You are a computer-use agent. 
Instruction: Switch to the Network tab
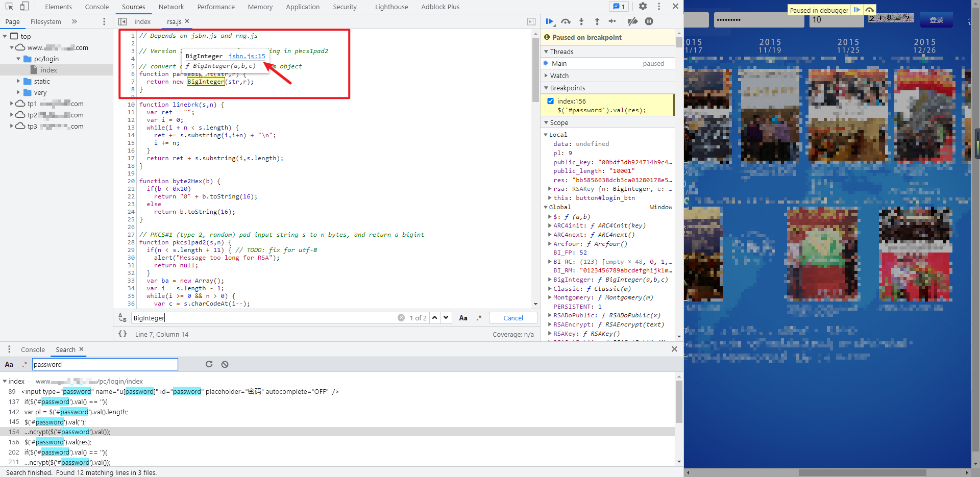171,7
